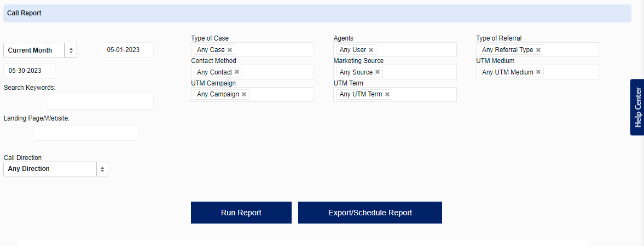Viewport: 644px width, 246px height.
Task: Open the Call Direction dropdown
Action: click(56, 169)
